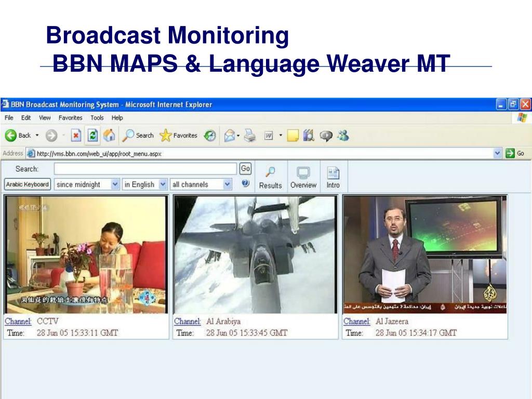Open the 'in English' language dropdown

pos(144,184)
